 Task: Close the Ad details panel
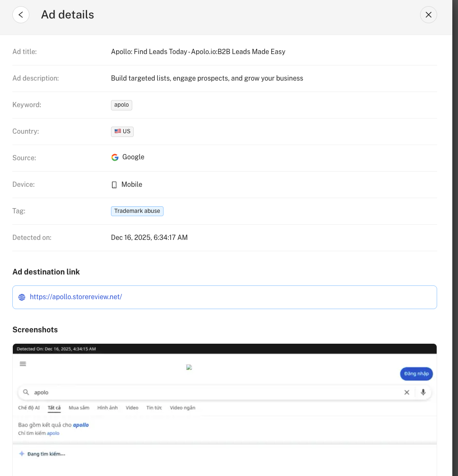[x=428, y=15]
